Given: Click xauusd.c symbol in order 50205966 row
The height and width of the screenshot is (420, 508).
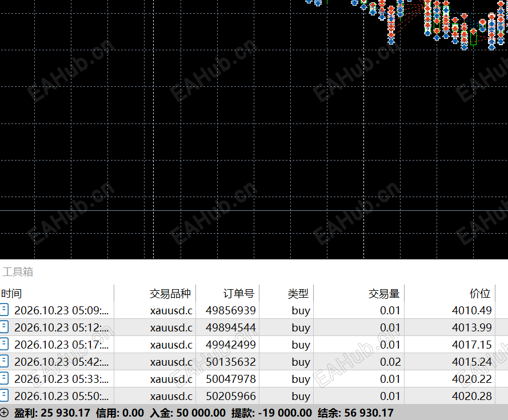Looking at the screenshot, I should click(x=171, y=397).
